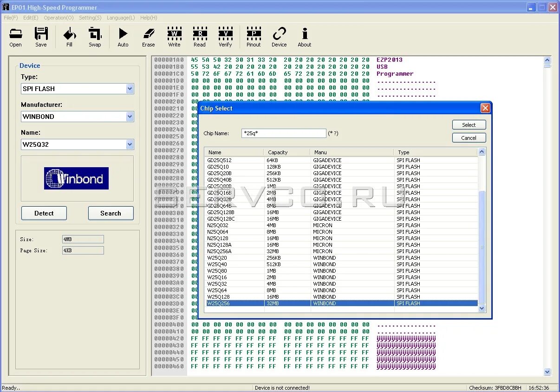Viewport: 560px width, 392px height.
Task: Open the Setting(S) menu
Action: click(90, 18)
